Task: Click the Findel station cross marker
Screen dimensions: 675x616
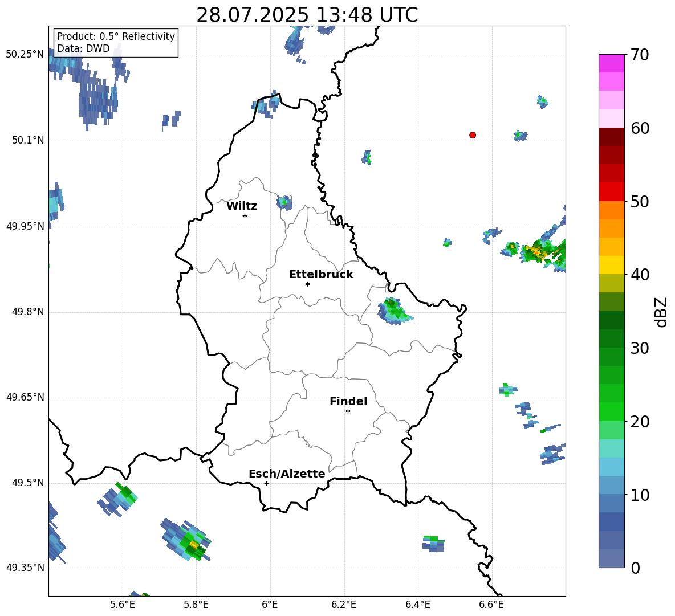Action: (348, 411)
